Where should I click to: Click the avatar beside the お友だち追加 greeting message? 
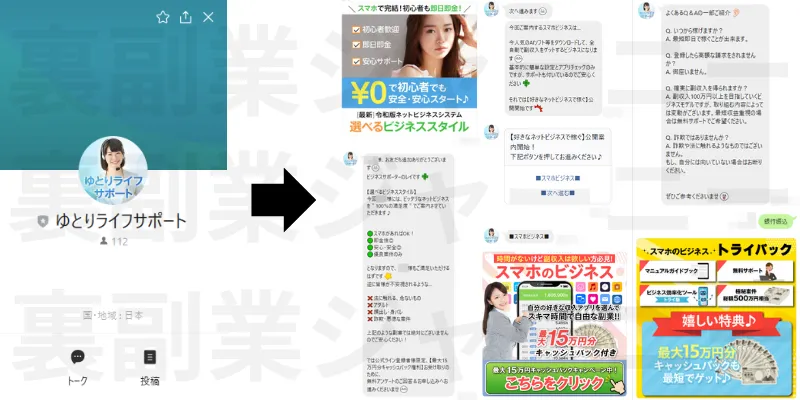[x=350, y=159]
